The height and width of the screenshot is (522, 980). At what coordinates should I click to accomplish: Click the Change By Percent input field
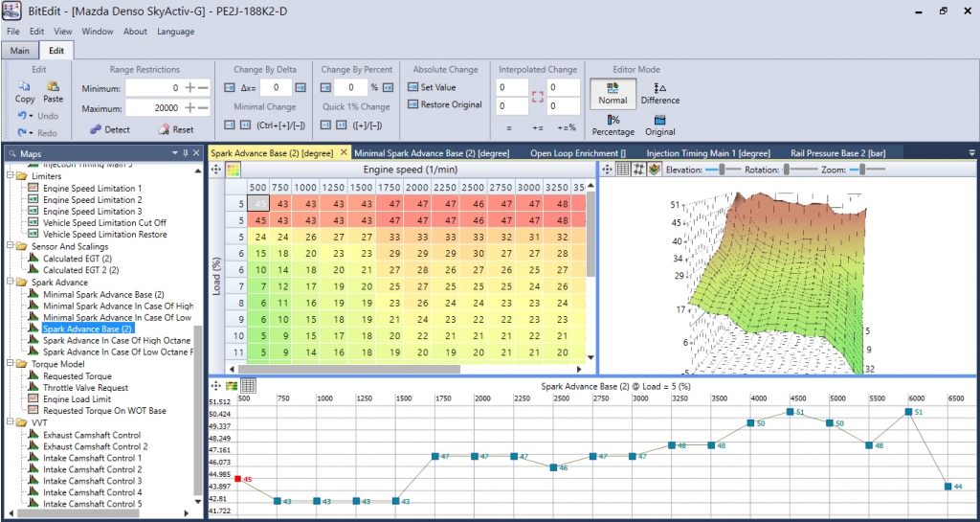coord(350,88)
